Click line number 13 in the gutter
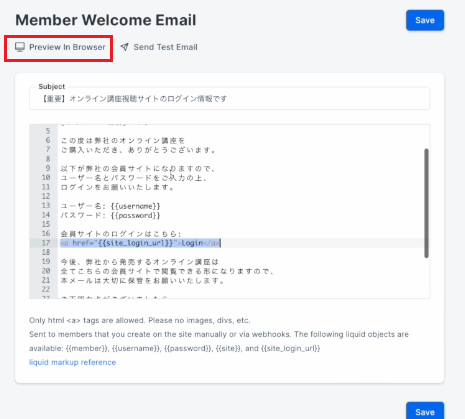The image size is (465, 419). [46, 205]
